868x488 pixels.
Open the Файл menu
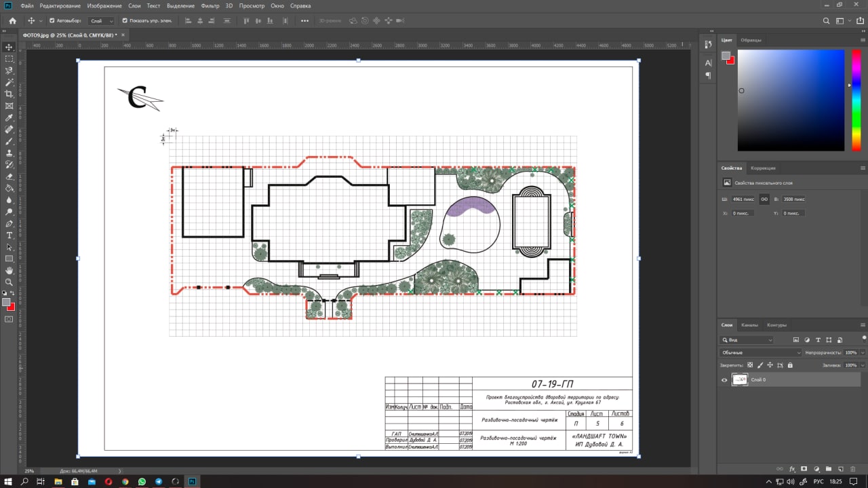tap(27, 5)
